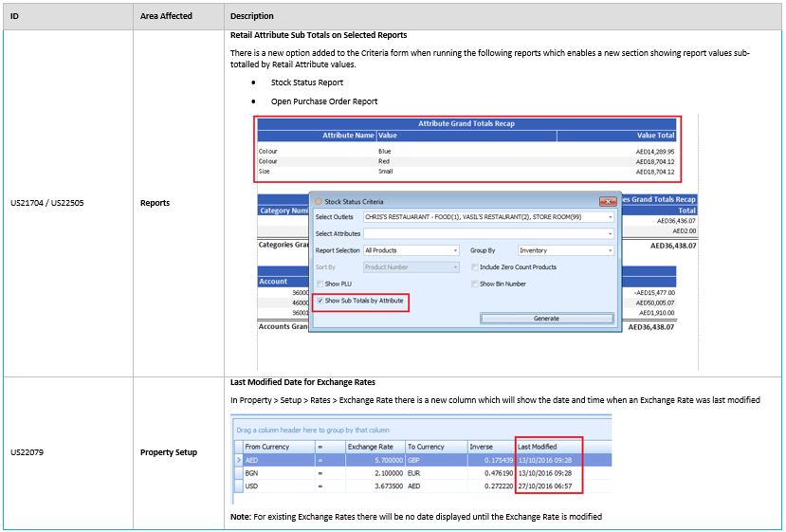Click the Exchange Rate column header
Viewport: 786px width, 532px height.
pos(375,447)
